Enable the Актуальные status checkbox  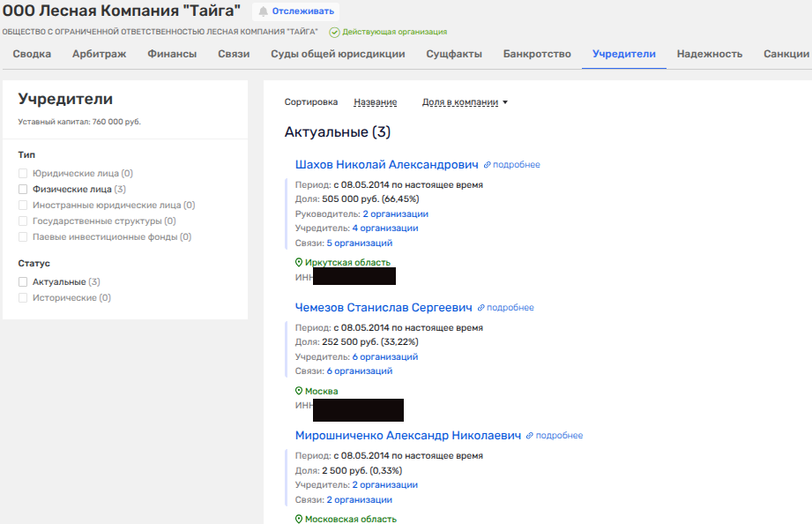[24, 282]
